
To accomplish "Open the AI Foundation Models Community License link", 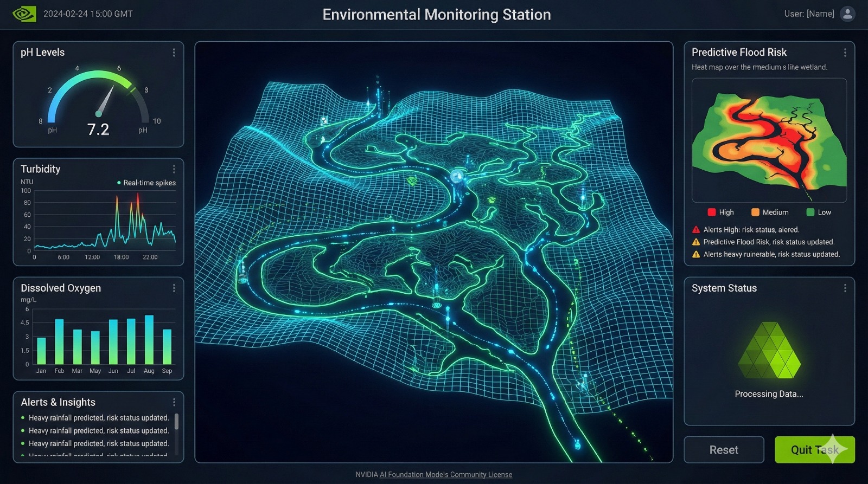I will pyautogui.click(x=445, y=474).
